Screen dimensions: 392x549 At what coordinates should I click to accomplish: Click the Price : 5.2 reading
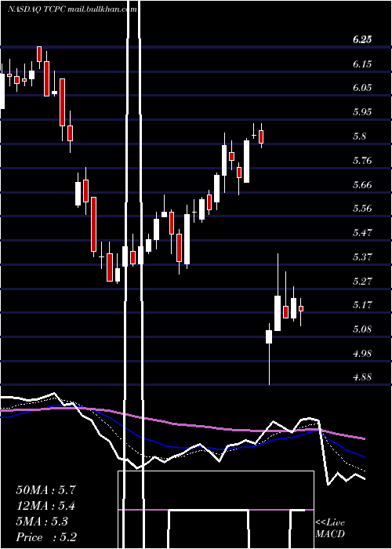pyautogui.click(x=46, y=537)
